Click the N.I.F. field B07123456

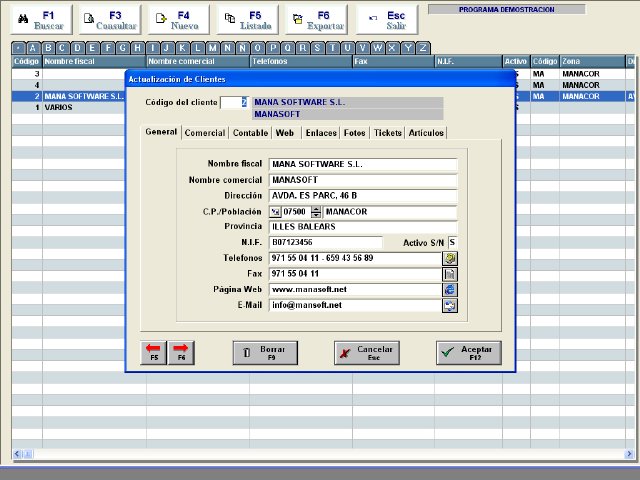[326, 242]
